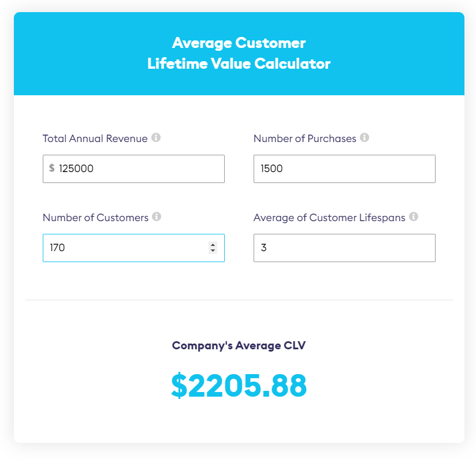Click the value 125000 in revenue field
The height and width of the screenshot is (459, 476).
click(76, 169)
